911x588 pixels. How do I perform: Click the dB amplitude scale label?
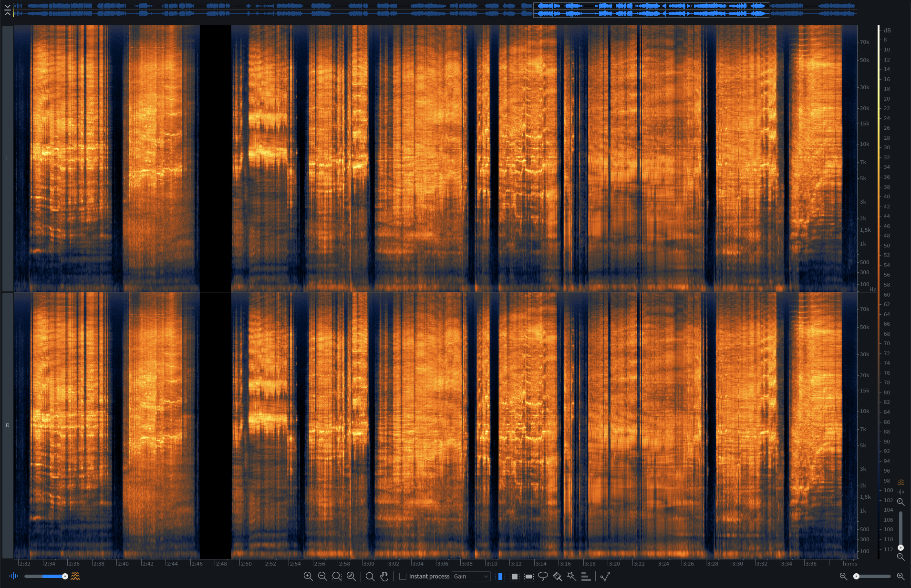pyautogui.click(x=887, y=31)
